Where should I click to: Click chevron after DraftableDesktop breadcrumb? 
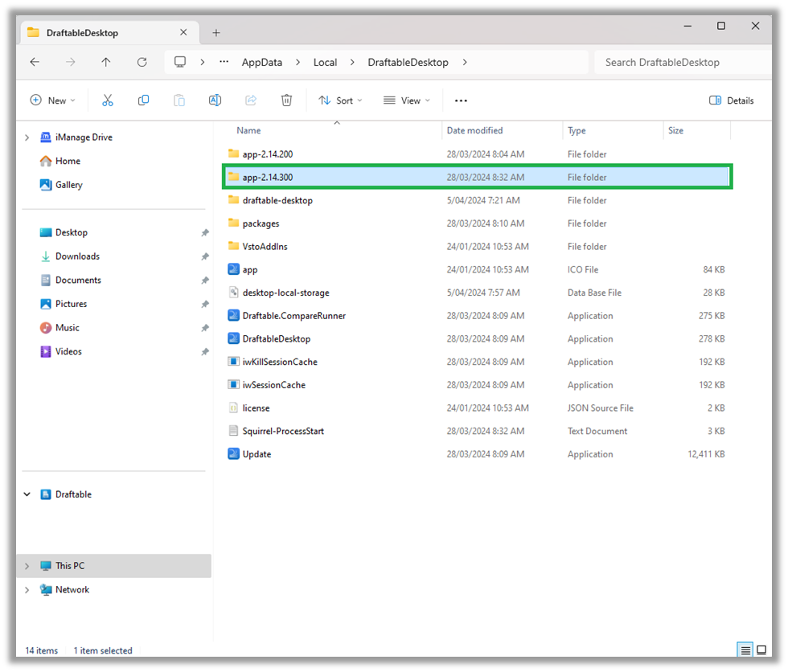click(465, 62)
